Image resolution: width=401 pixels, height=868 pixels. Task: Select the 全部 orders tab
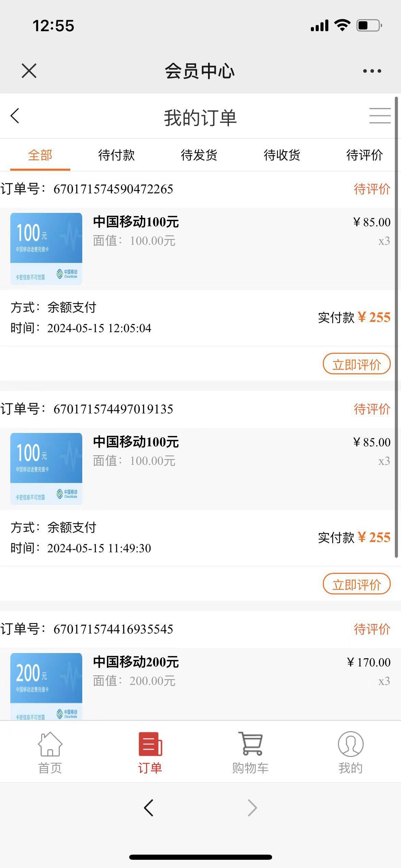click(x=40, y=155)
